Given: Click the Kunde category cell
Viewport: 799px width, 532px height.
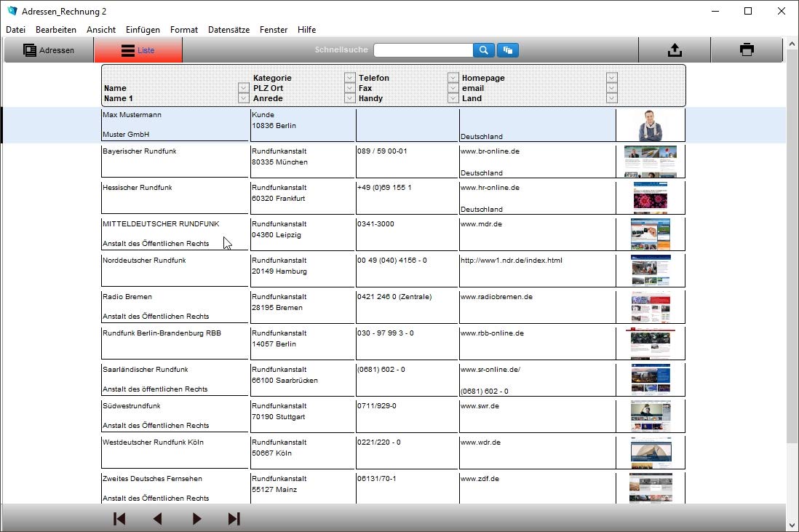Looking at the screenshot, I should [263, 115].
